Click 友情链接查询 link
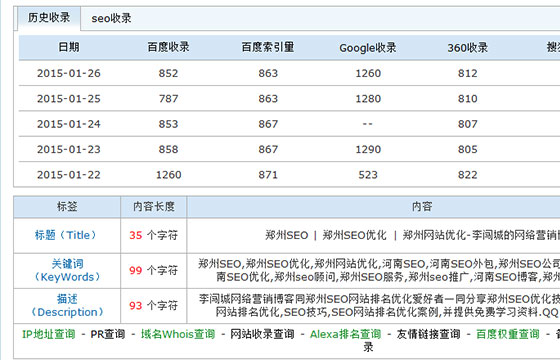The image size is (560, 360). tap(429, 335)
